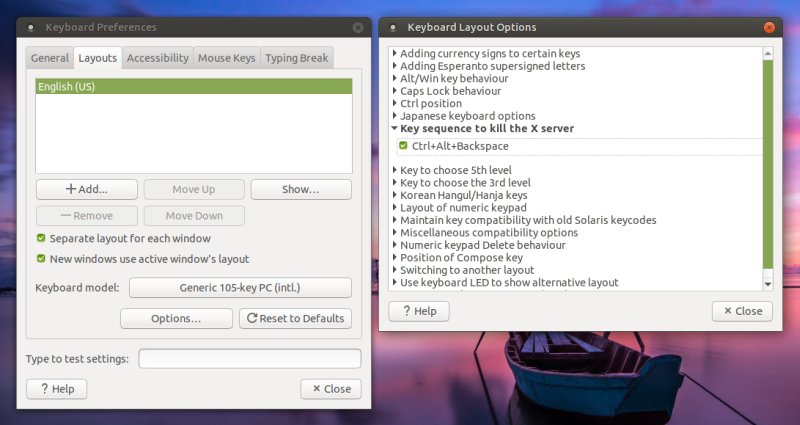800x425 pixels.
Task: Close the Keyboard Layout Options window via titlebar
Action: coord(769,27)
